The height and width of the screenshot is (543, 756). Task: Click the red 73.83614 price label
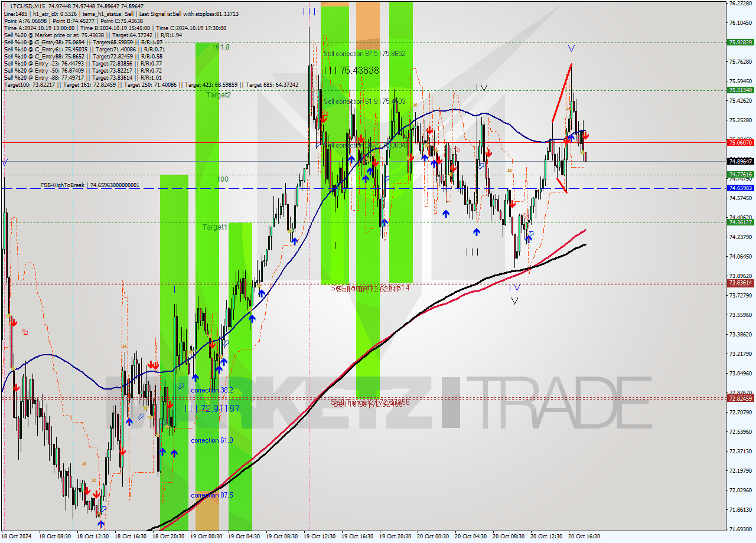741,283
